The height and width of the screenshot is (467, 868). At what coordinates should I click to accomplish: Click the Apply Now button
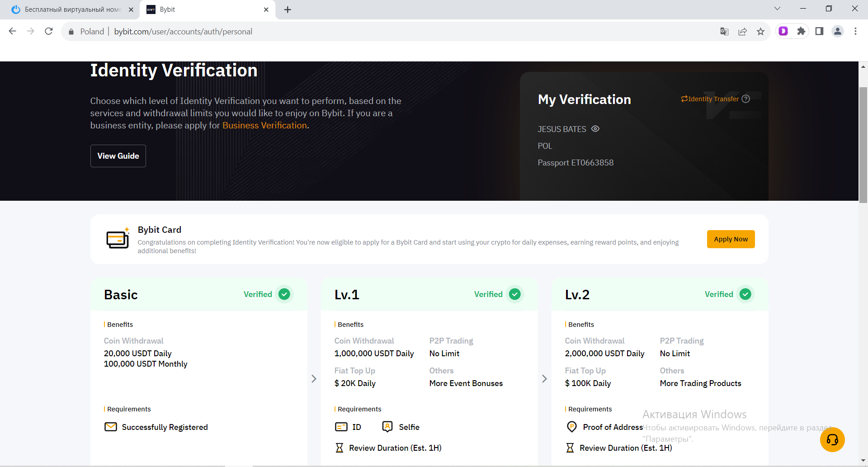coord(731,239)
